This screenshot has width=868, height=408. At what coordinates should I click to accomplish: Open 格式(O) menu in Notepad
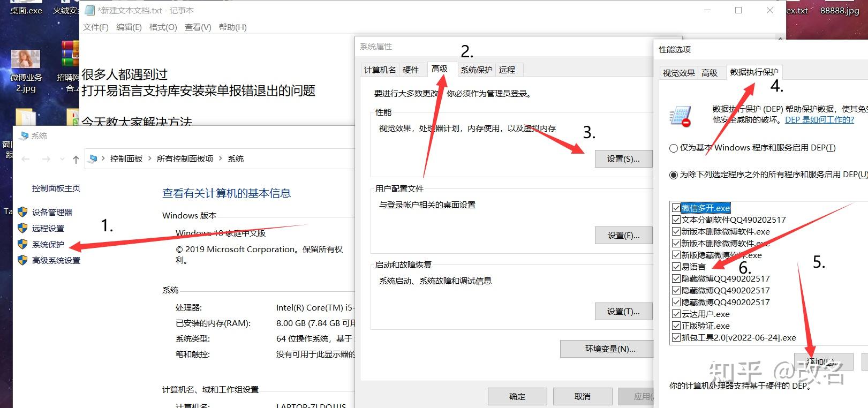[x=163, y=27]
